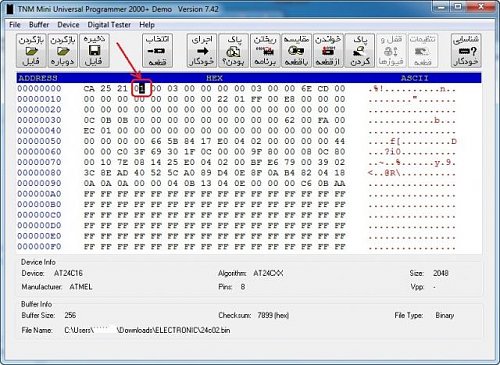Select hex byte 5B in row 00000050

tap(173, 141)
